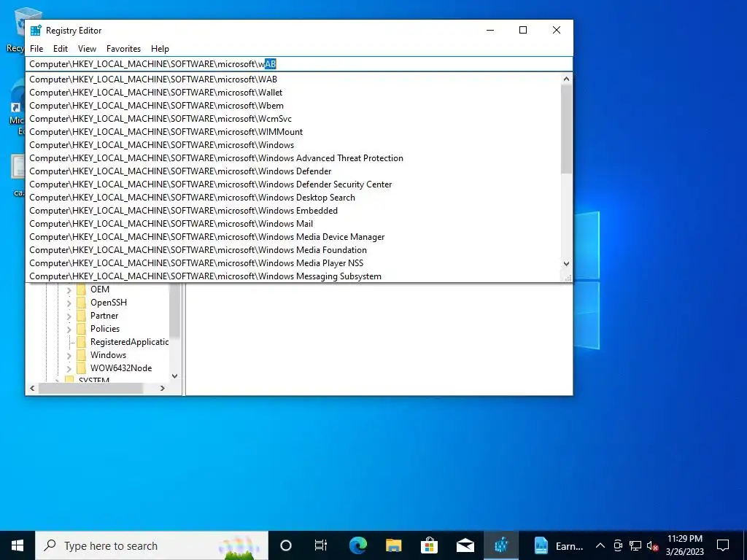
Task: Select the OpenSSH key folder icon
Action: coord(82,303)
